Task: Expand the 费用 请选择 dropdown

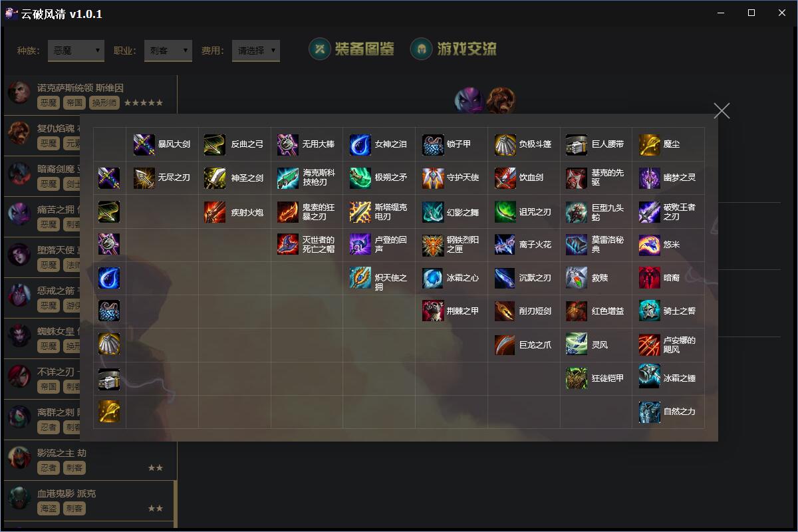Action: click(256, 51)
